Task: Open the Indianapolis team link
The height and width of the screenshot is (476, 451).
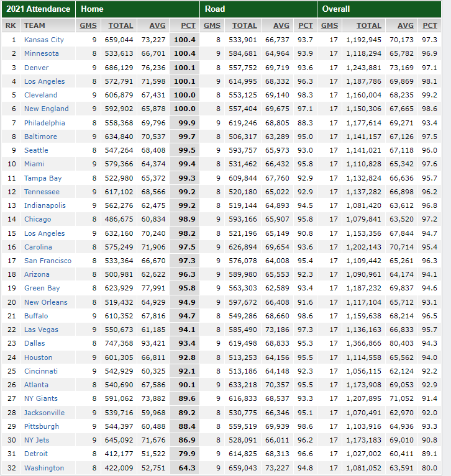Action: (x=45, y=205)
